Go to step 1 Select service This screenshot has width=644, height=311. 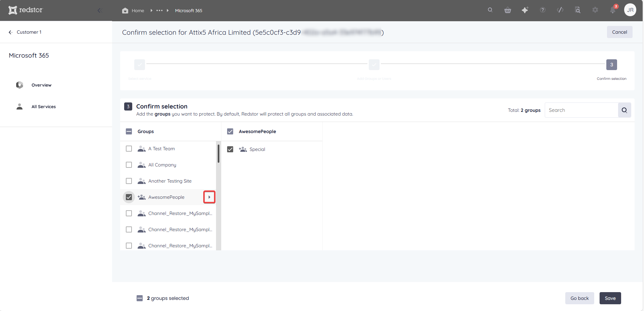140,65
